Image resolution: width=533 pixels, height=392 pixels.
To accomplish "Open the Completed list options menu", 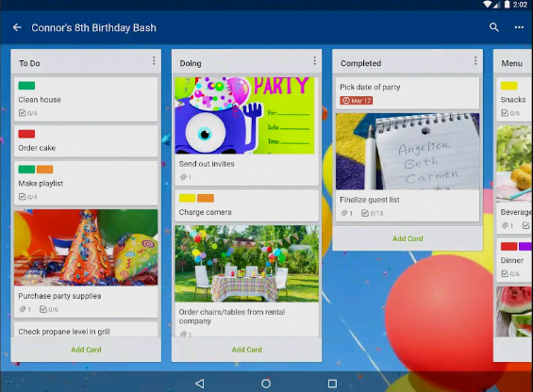I will click(x=475, y=61).
